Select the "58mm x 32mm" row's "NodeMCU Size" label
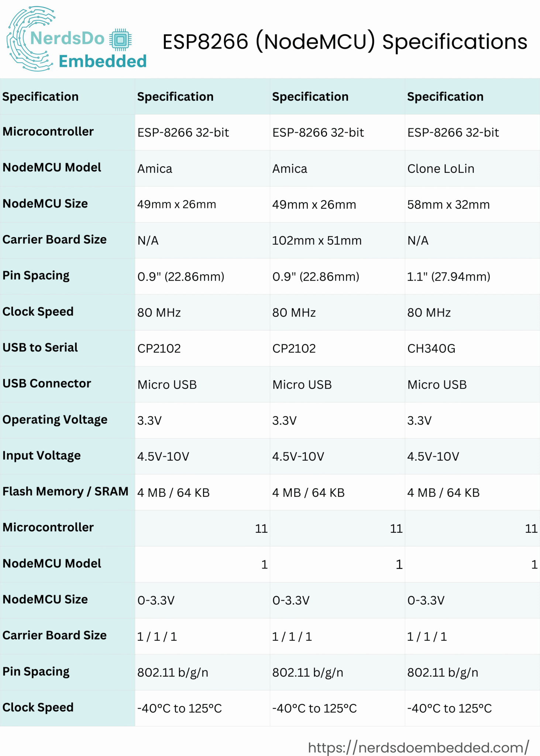Viewport: 540px width, 756px height. [45, 204]
